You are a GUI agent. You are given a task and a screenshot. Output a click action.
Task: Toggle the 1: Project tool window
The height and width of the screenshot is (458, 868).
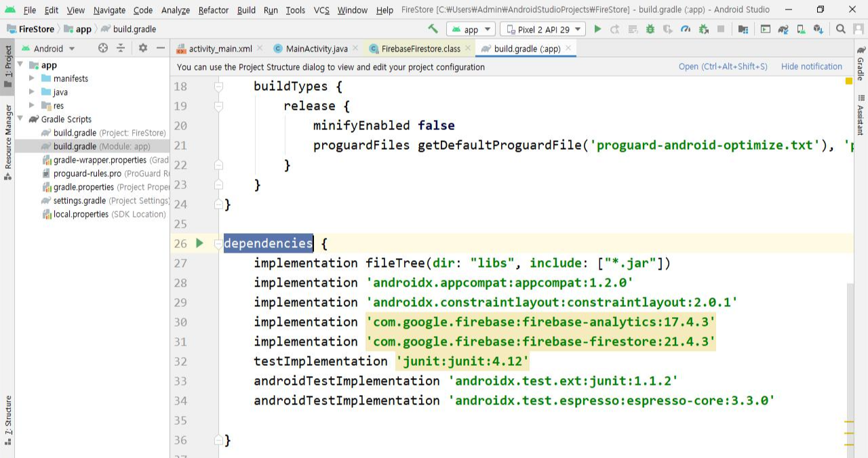7,66
